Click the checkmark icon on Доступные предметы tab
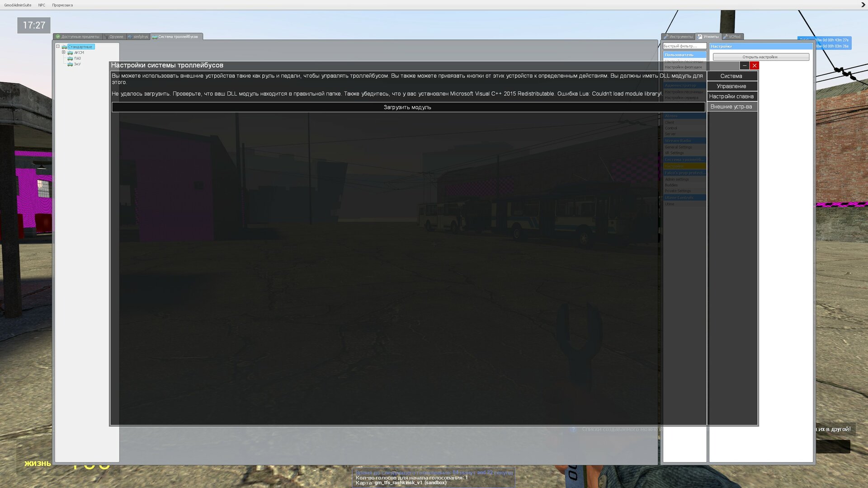This screenshot has width=868, height=488. [x=58, y=37]
